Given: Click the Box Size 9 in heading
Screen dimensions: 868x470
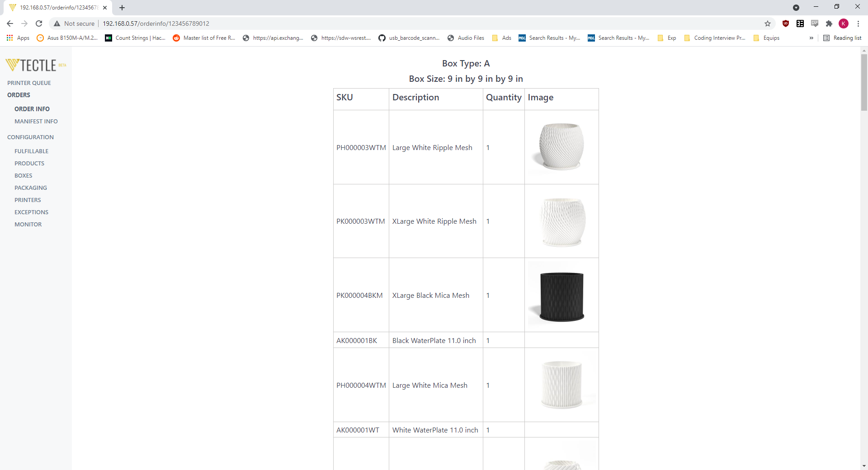Looking at the screenshot, I should (466, 79).
